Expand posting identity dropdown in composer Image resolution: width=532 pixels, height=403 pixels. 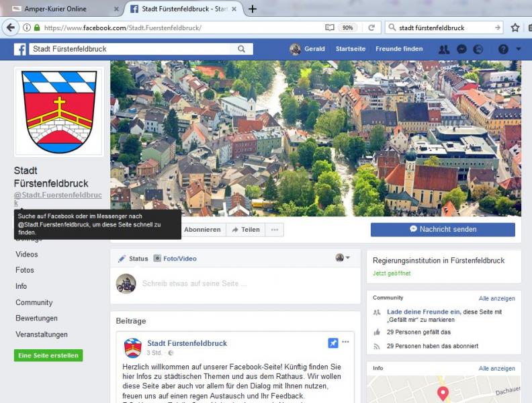click(343, 258)
